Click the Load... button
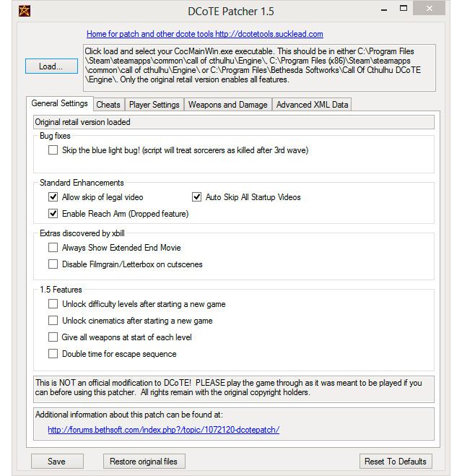 [x=51, y=66]
